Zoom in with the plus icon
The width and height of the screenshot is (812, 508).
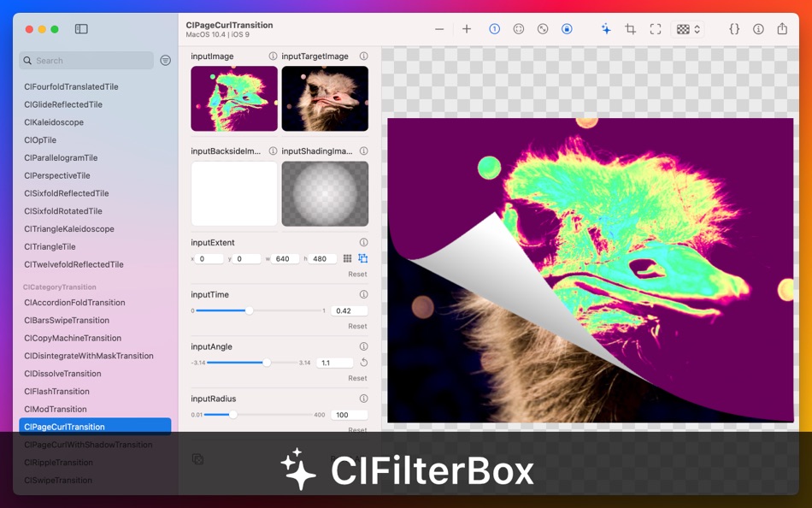(467, 29)
